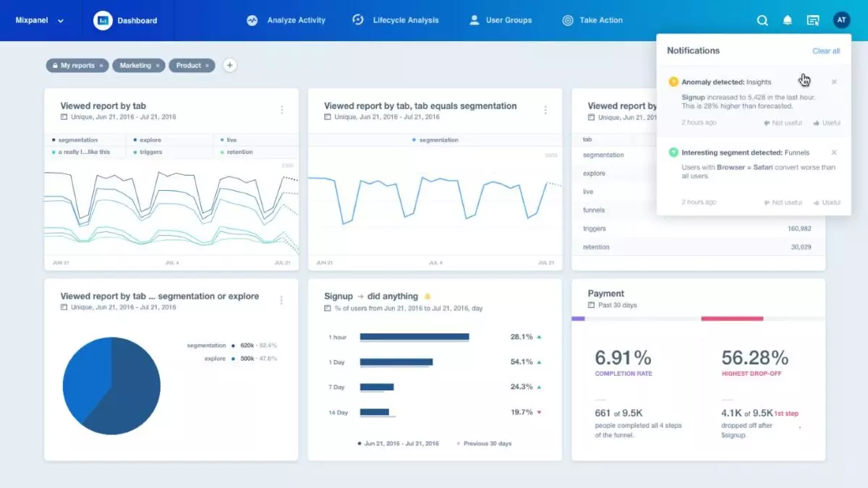Viewport: 868px width, 488px height.
Task: Clear all notifications
Action: tap(826, 51)
